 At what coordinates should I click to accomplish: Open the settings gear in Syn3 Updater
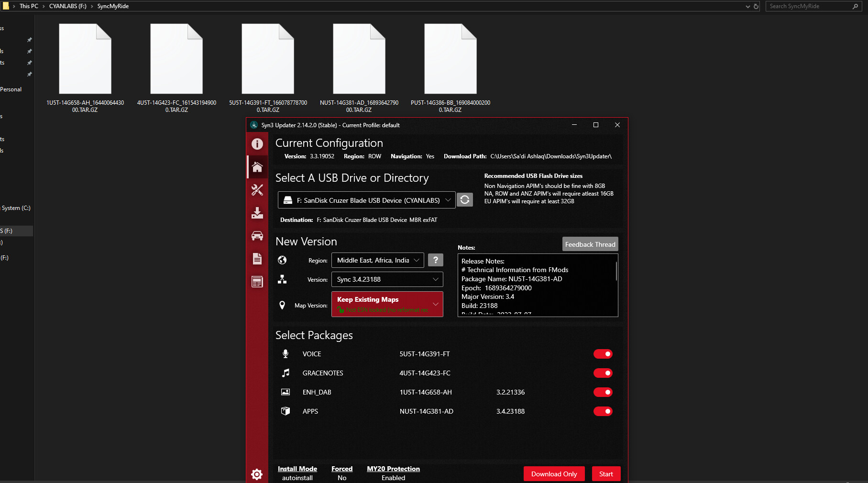tap(257, 474)
